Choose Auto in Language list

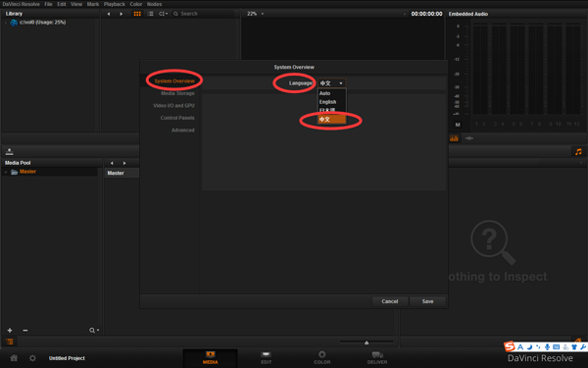(332, 93)
